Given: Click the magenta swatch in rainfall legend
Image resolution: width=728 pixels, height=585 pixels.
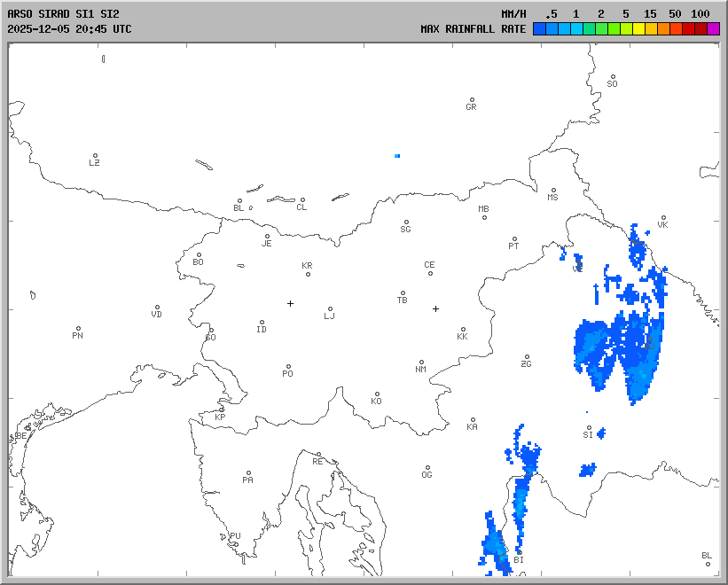Looking at the screenshot, I should click(x=714, y=29).
